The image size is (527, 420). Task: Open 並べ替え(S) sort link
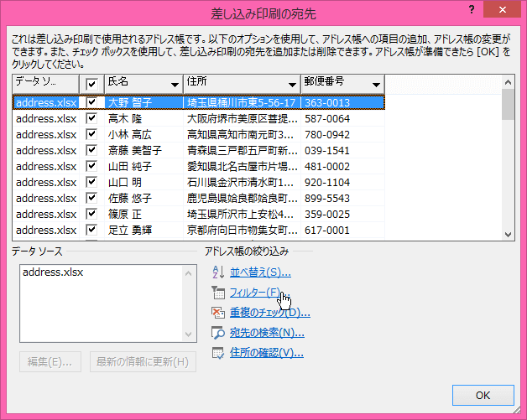tap(260, 272)
